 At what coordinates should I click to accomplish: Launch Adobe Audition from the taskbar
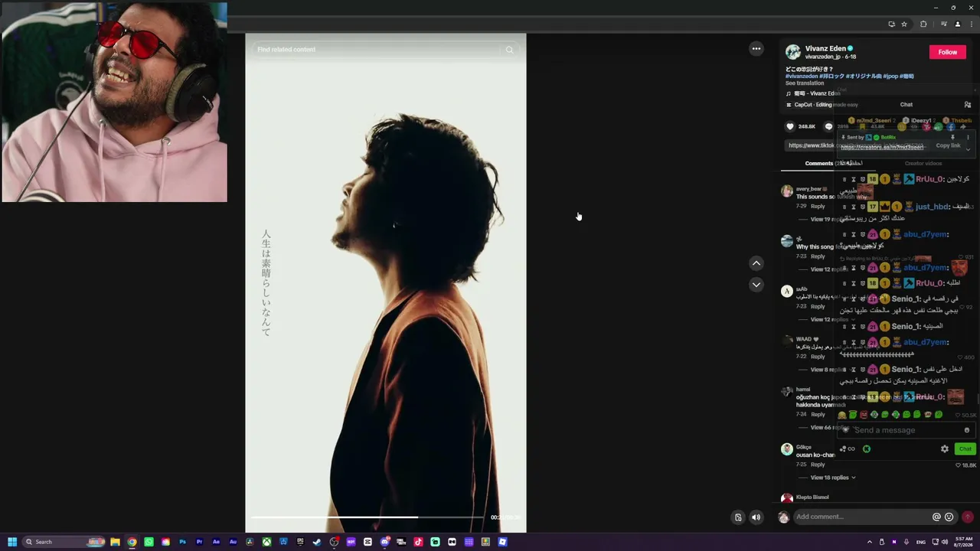point(233,542)
